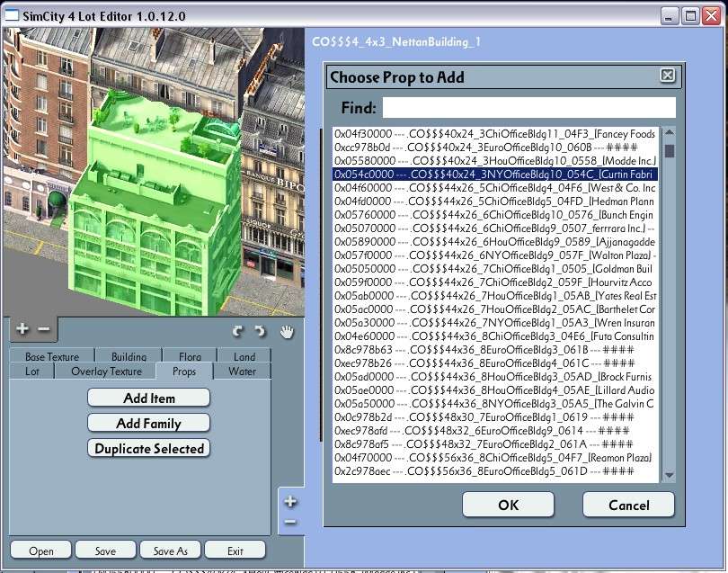Select prop 0x04f70000 8ChiOfficeBldg5 Reamon Plaza
The image size is (728, 573).
tap(495, 457)
